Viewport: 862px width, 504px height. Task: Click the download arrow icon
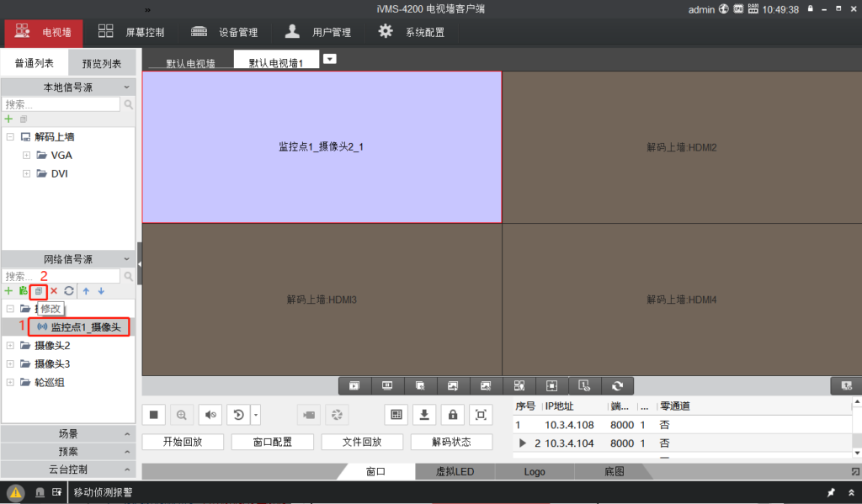point(425,414)
